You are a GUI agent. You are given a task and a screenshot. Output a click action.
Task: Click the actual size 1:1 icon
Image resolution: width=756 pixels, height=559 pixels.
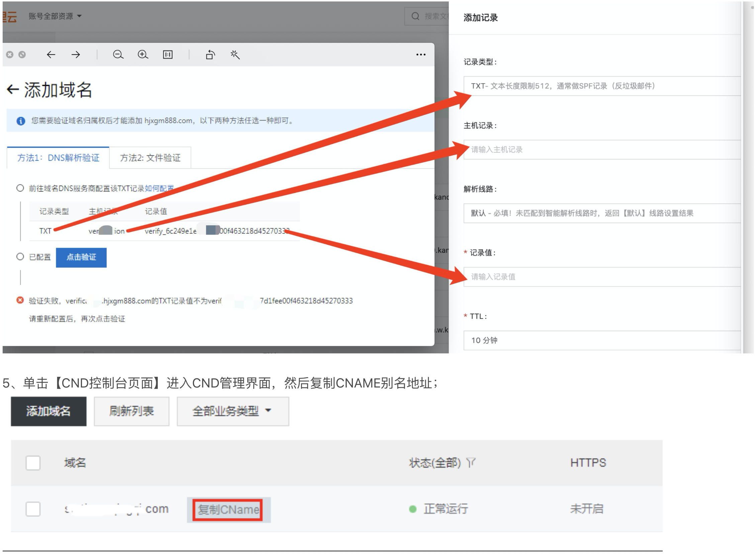click(x=168, y=54)
